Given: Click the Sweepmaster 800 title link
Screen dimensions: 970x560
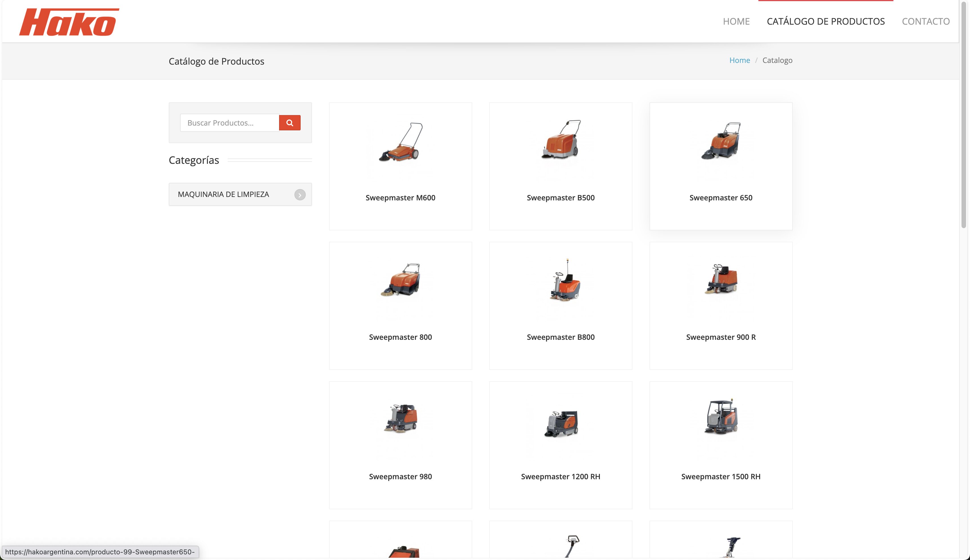Looking at the screenshot, I should (x=400, y=337).
